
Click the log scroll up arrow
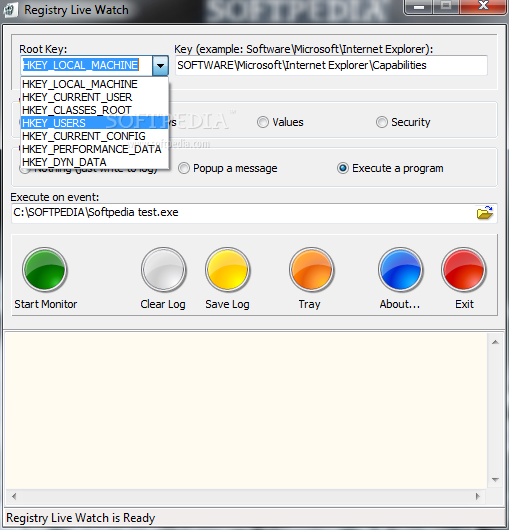tap(495, 342)
